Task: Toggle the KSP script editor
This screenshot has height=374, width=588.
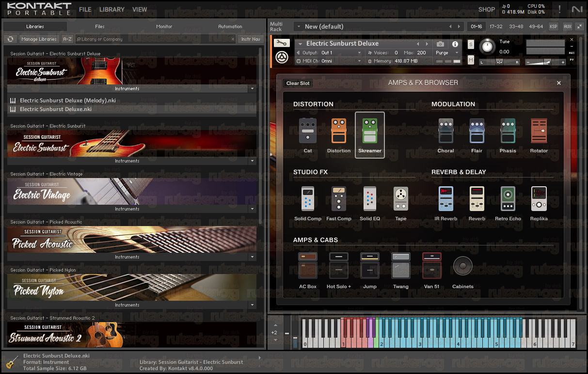Action: [x=553, y=26]
